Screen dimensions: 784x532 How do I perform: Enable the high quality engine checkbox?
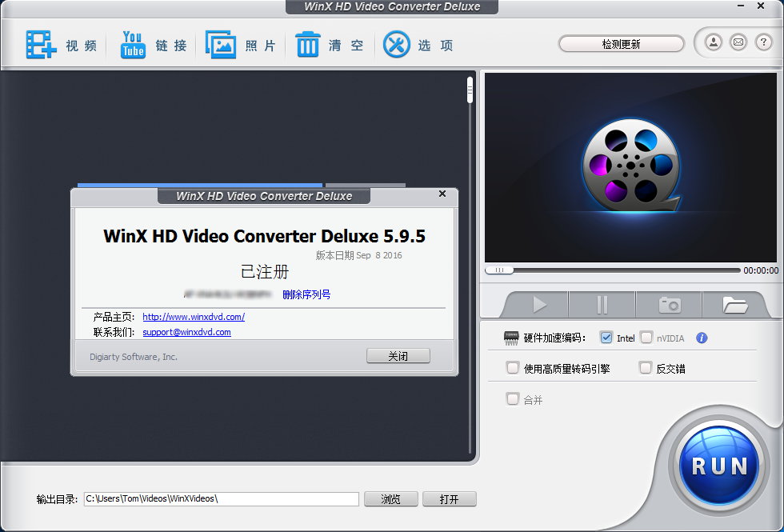click(513, 368)
